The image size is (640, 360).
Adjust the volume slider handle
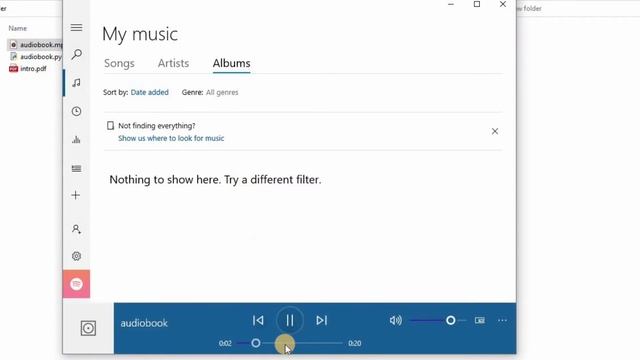451,320
